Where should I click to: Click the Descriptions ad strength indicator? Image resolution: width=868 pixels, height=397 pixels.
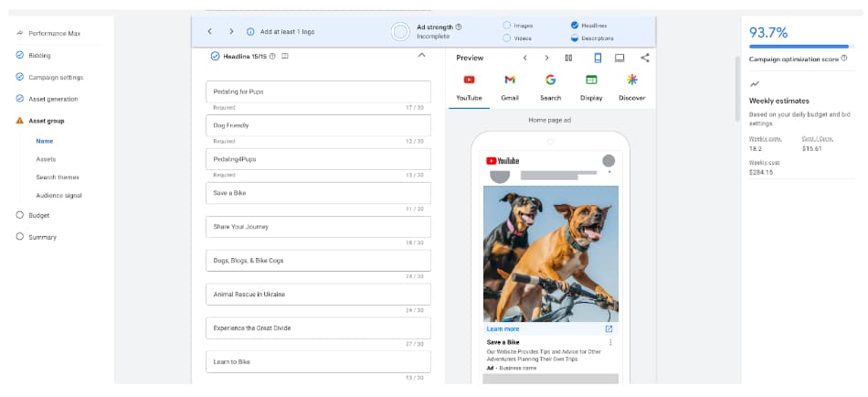pos(592,38)
